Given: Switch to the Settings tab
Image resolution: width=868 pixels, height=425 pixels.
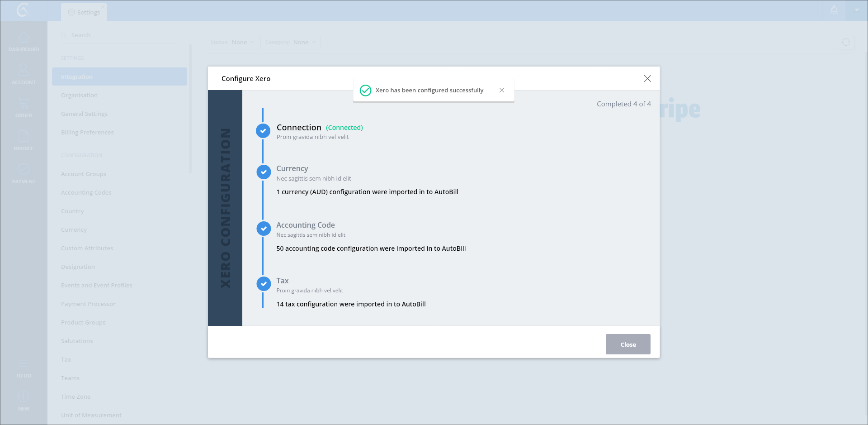Looking at the screenshot, I should [84, 12].
